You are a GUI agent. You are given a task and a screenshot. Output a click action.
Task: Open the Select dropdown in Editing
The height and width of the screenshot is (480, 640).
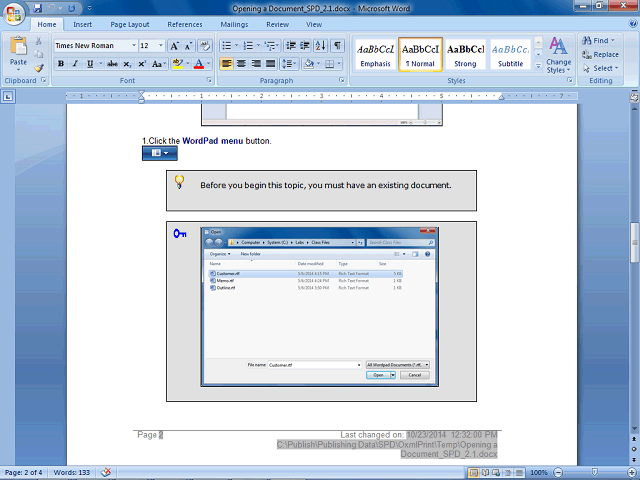point(601,68)
